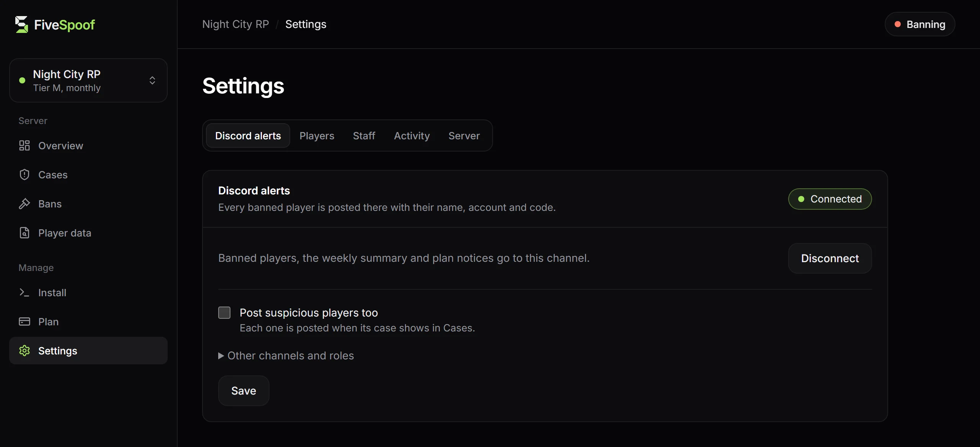Screen dimensions: 980x447
Task: Click the Bans gavel icon
Action: pos(24,204)
